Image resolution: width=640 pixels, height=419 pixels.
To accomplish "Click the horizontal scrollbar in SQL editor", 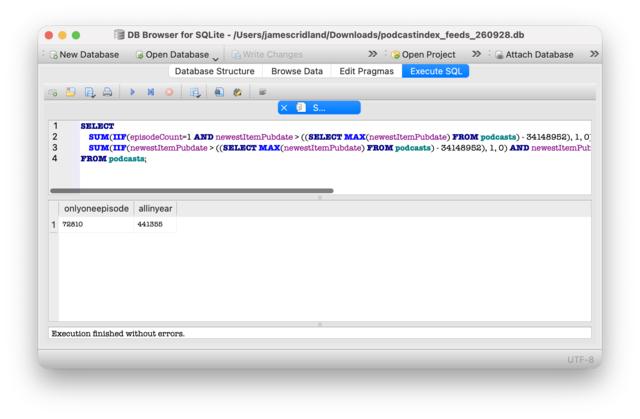I will pyautogui.click(x=192, y=191).
